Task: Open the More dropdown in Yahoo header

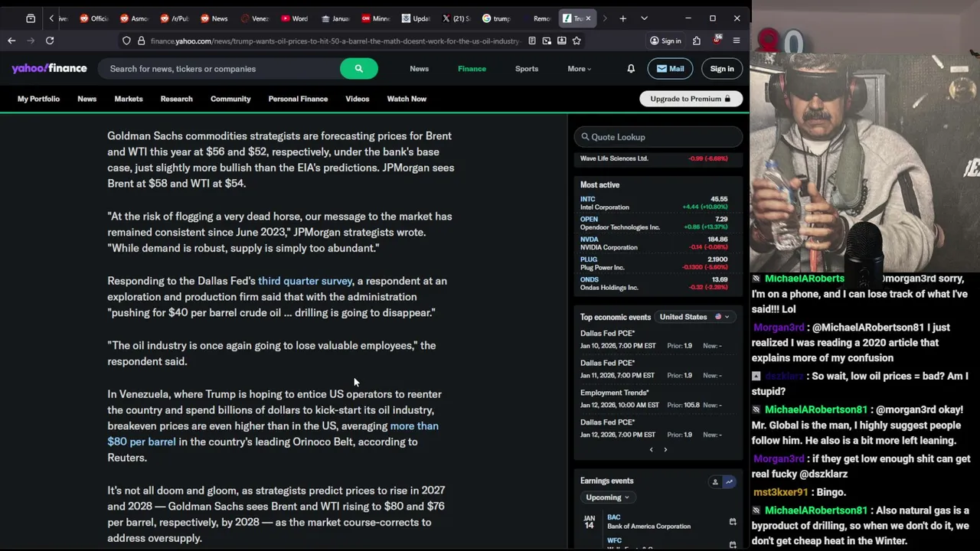Action: [x=579, y=69]
